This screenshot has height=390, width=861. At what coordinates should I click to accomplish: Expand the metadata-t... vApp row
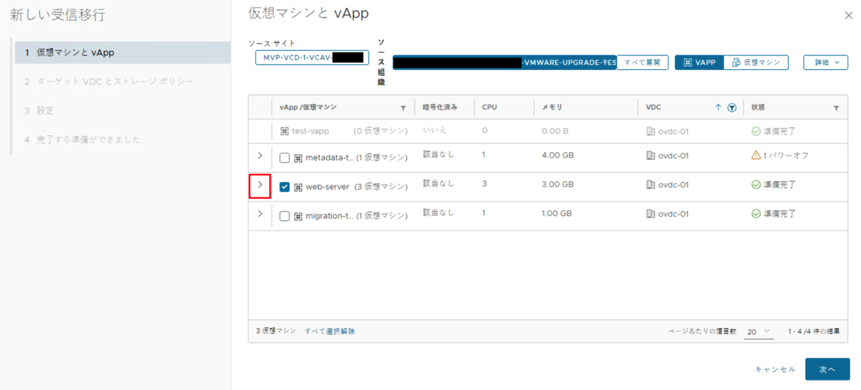click(x=260, y=156)
